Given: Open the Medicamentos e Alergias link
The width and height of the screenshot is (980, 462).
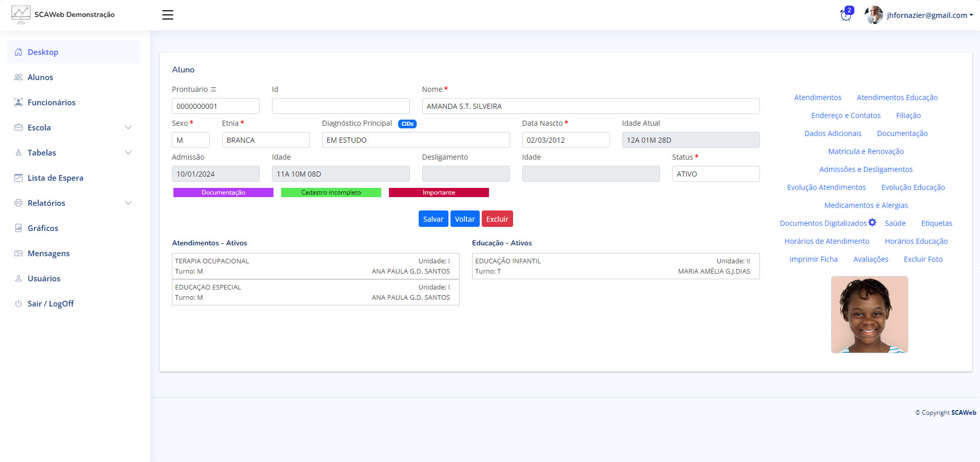Looking at the screenshot, I should click(x=866, y=205).
